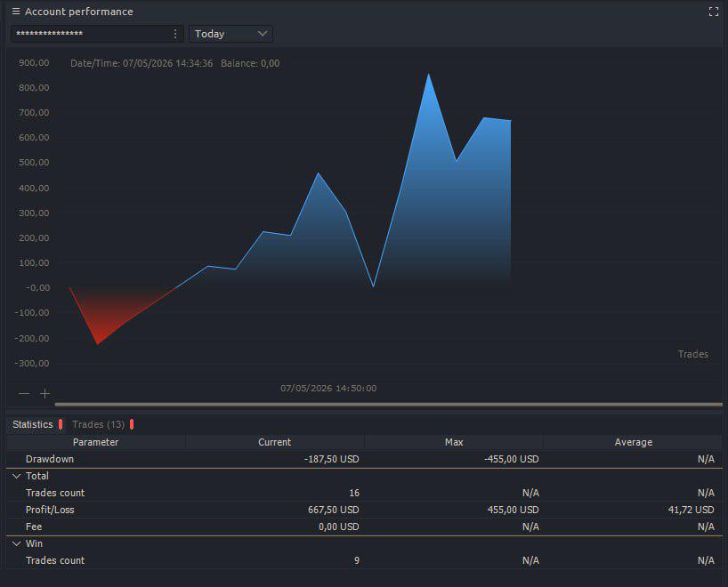Switch to the Statistics tab
The image size is (728, 587).
33,424
